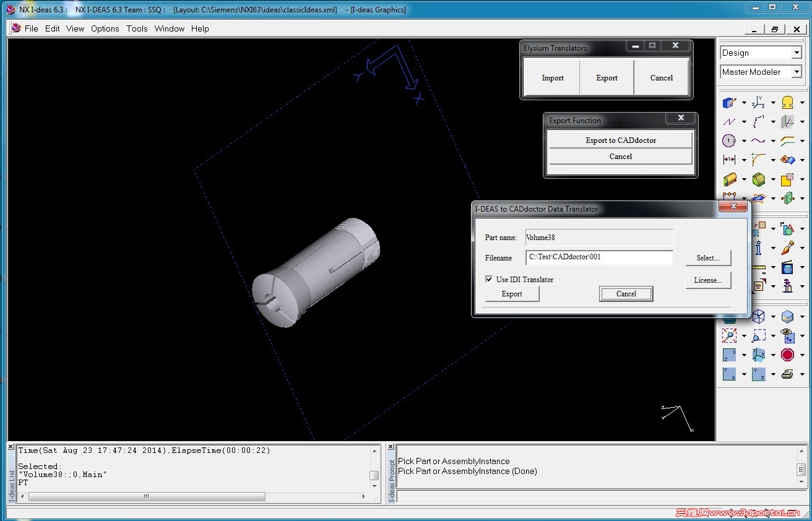Click the Export to CADdoctor button
Viewport: 812px width, 521px height.
pos(621,140)
